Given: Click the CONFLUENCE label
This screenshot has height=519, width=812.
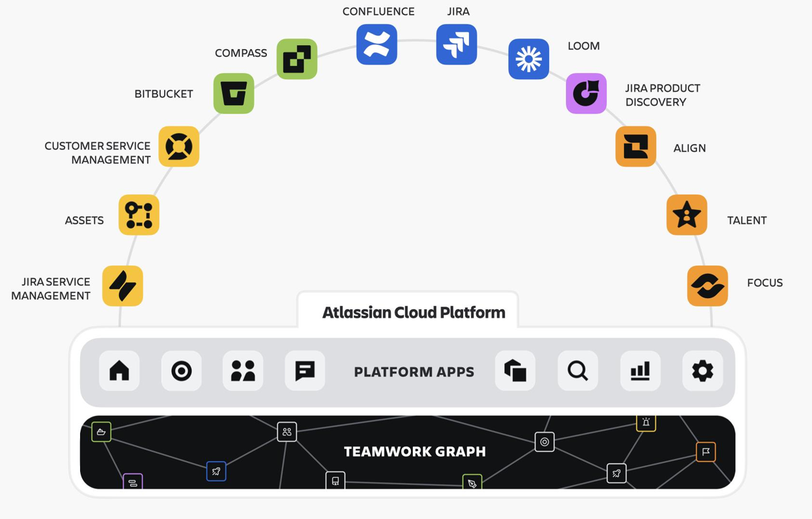Looking at the screenshot, I should coord(379,12).
